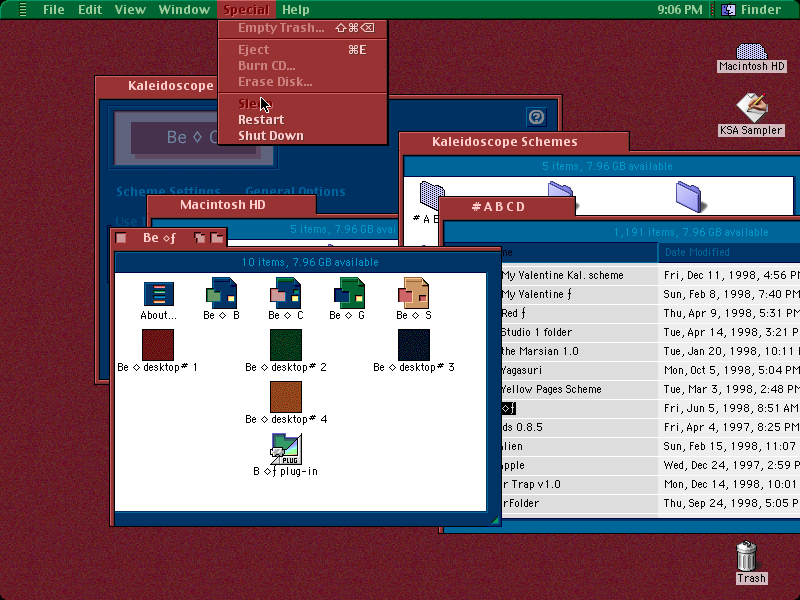Switch to General Options tab in Kaleidoscope
Image resolution: width=800 pixels, height=600 pixels.
click(295, 191)
